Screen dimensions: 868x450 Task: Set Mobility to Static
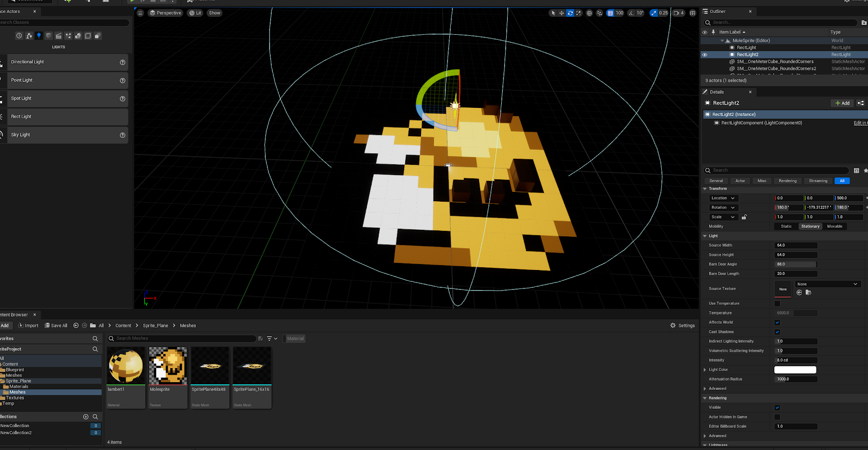786,227
